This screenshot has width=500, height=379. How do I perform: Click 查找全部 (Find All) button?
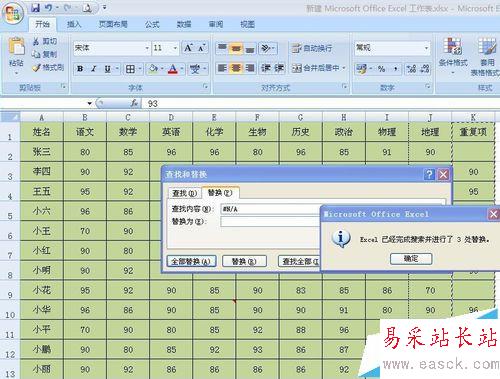point(299,261)
